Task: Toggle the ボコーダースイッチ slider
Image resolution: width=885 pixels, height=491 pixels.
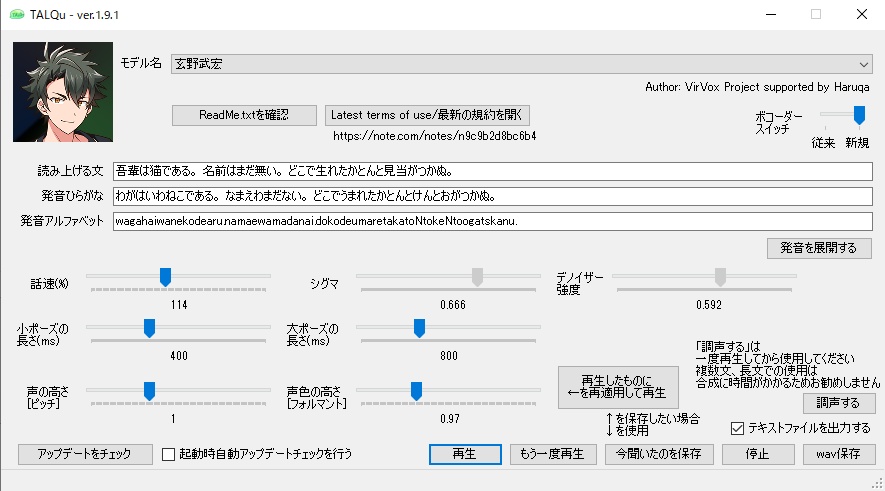Action: pos(858,115)
